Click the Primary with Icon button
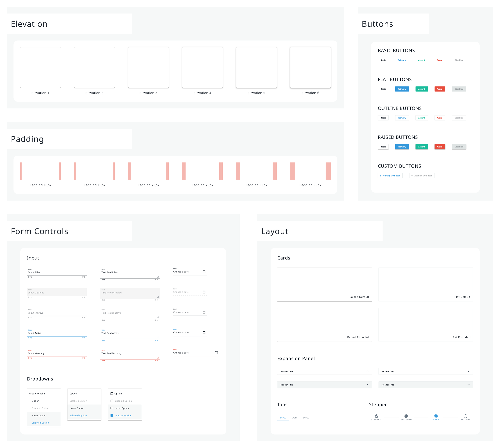This screenshot has height=448, width=500. pyautogui.click(x=390, y=176)
